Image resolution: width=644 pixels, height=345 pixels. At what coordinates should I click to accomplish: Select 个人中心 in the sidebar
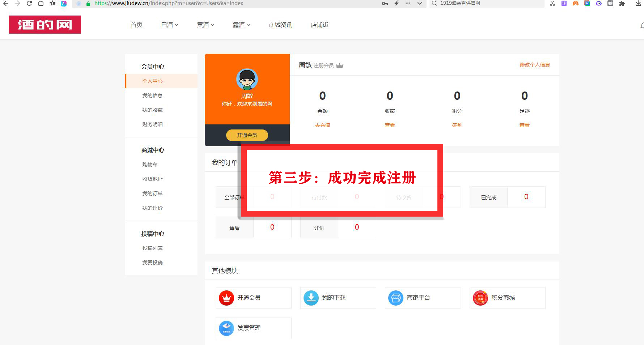tap(161, 81)
